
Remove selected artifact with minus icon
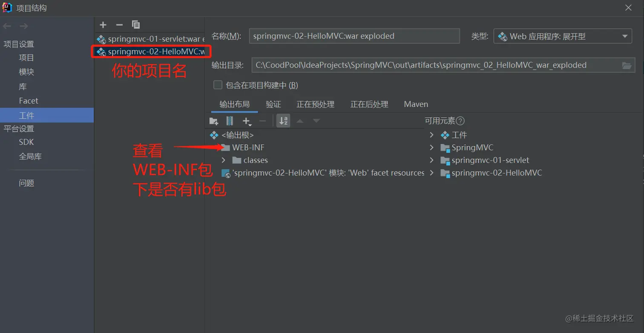pyautogui.click(x=119, y=25)
